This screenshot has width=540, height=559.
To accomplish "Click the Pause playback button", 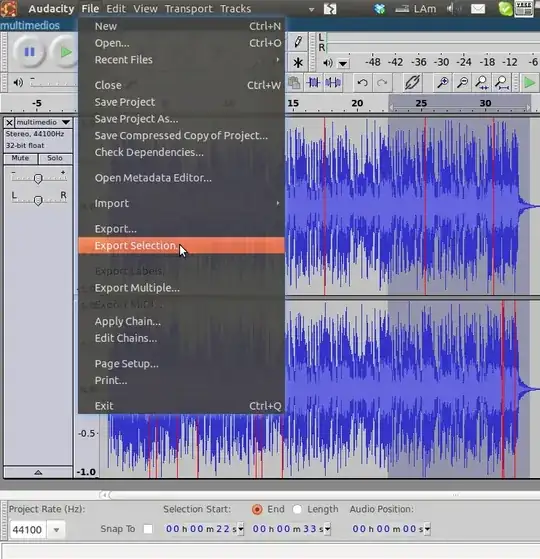I will 29,52.
